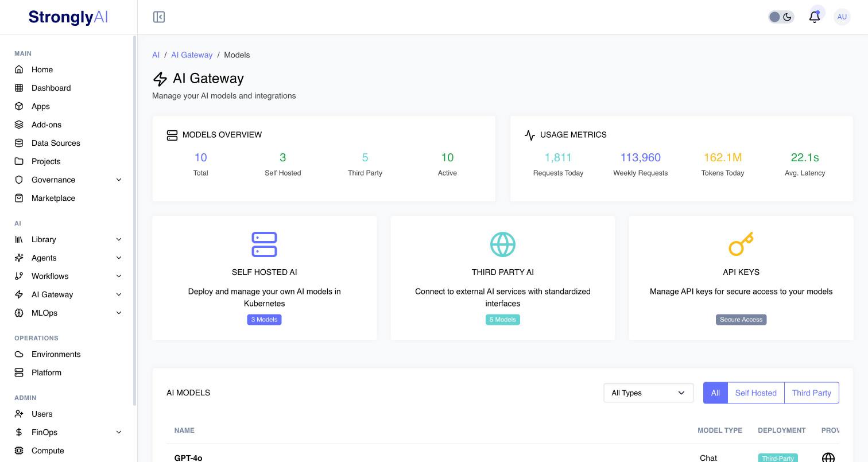The image size is (868, 462).
Task: Click the MODEL TYPE column header
Action: click(x=720, y=430)
